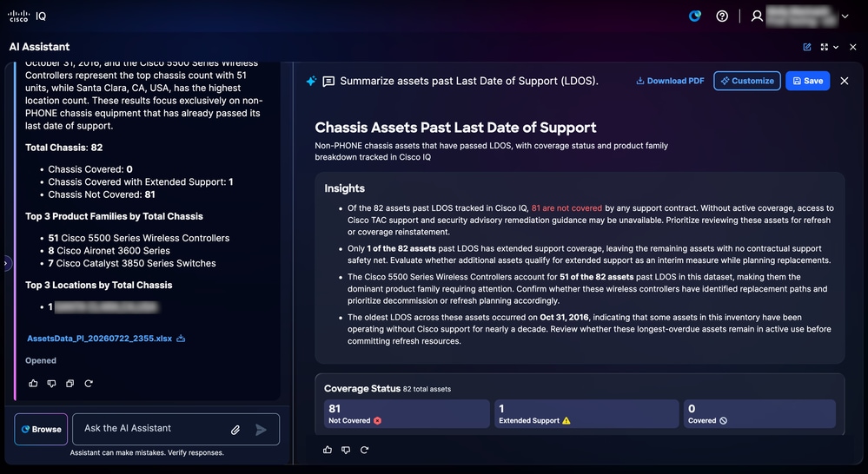
Task: Open the help question mark icon
Action: pyautogui.click(x=722, y=16)
